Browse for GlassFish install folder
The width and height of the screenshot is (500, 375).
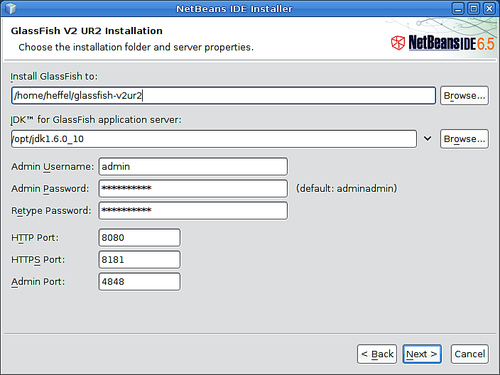(464, 96)
